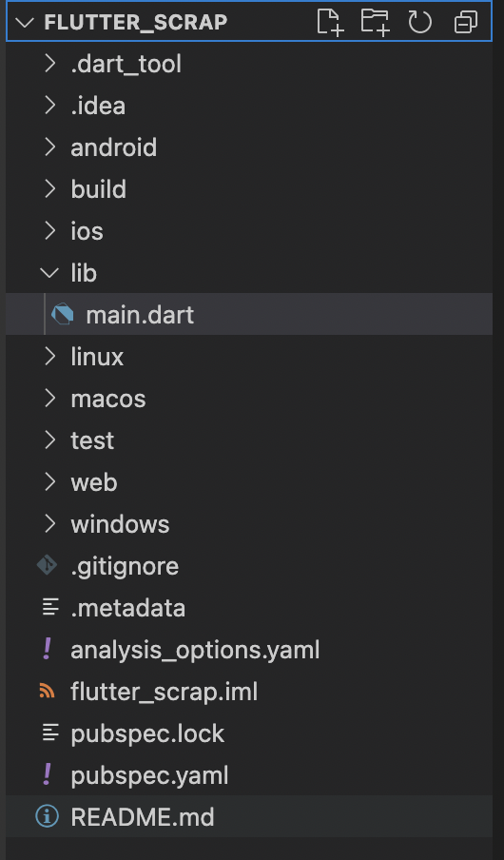Click the RSS-style icon beside flutter_scrap.iml
The height and width of the screenshot is (860, 504).
tap(48, 691)
